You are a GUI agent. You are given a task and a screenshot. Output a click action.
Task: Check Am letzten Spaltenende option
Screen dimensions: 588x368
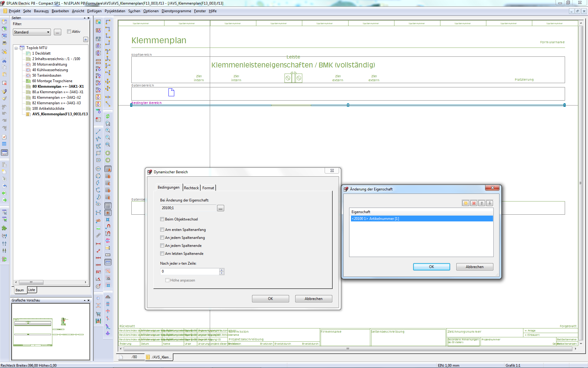(x=162, y=253)
